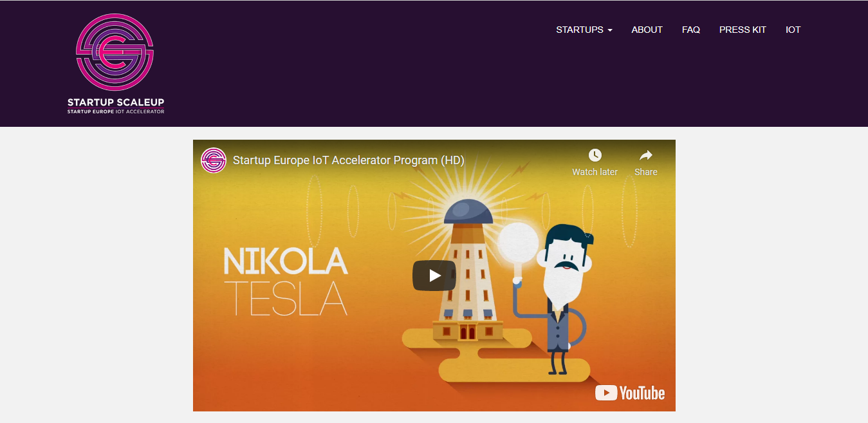Image resolution: width=868 pixels, height=423 pixels.
Task: Click the Watch later clock icon
Action: click(x=595, y=155)
